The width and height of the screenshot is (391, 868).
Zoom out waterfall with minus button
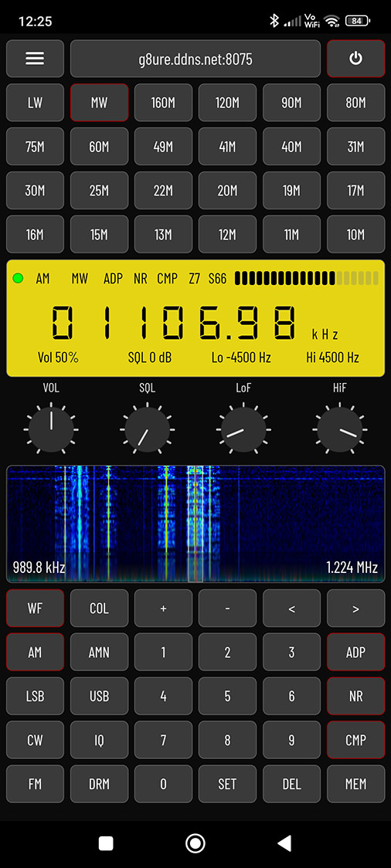(x=228, y=609)
